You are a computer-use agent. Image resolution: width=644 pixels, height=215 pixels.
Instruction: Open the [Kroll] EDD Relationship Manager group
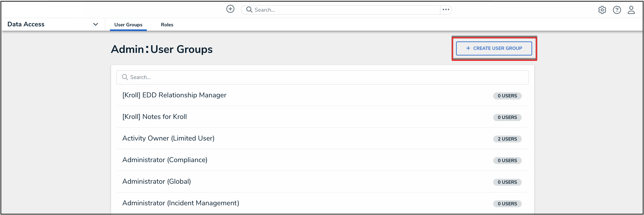pos(174,95)
